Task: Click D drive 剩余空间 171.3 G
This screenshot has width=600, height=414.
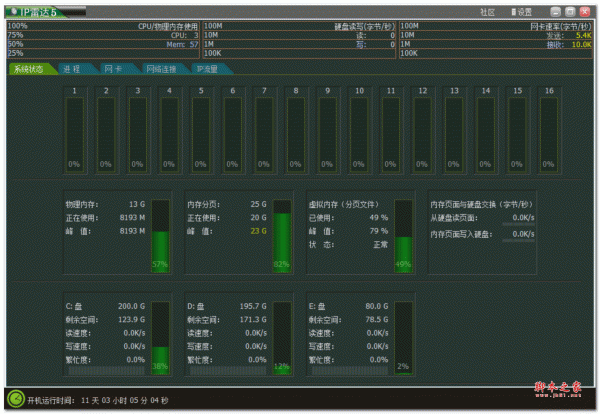Action: tap(227, 320)
